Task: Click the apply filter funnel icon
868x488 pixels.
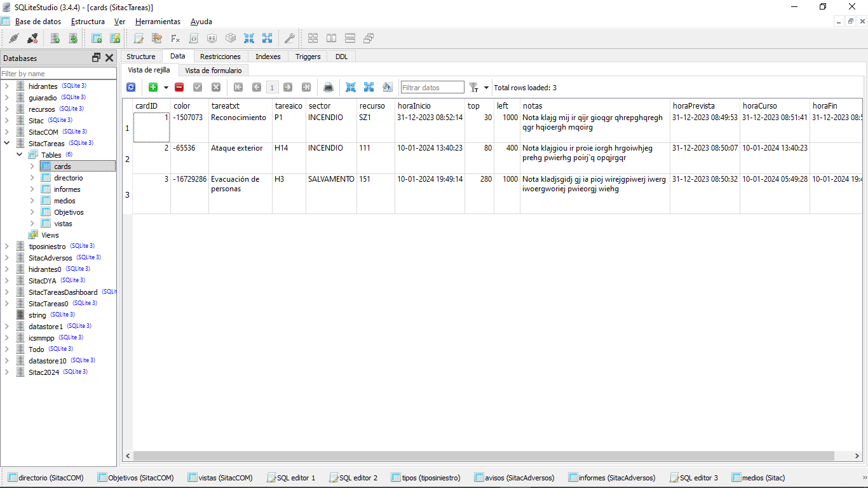Action: coord(473,87)
